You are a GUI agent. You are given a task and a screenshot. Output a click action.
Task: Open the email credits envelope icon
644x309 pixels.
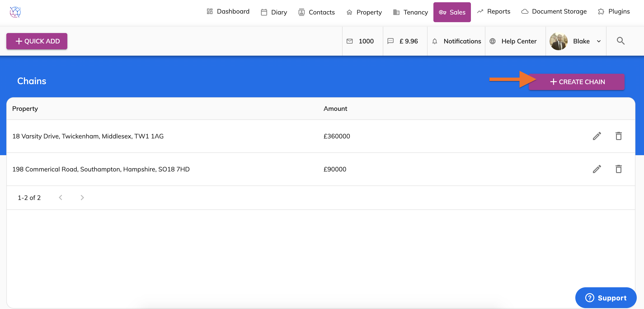(350, 41)
